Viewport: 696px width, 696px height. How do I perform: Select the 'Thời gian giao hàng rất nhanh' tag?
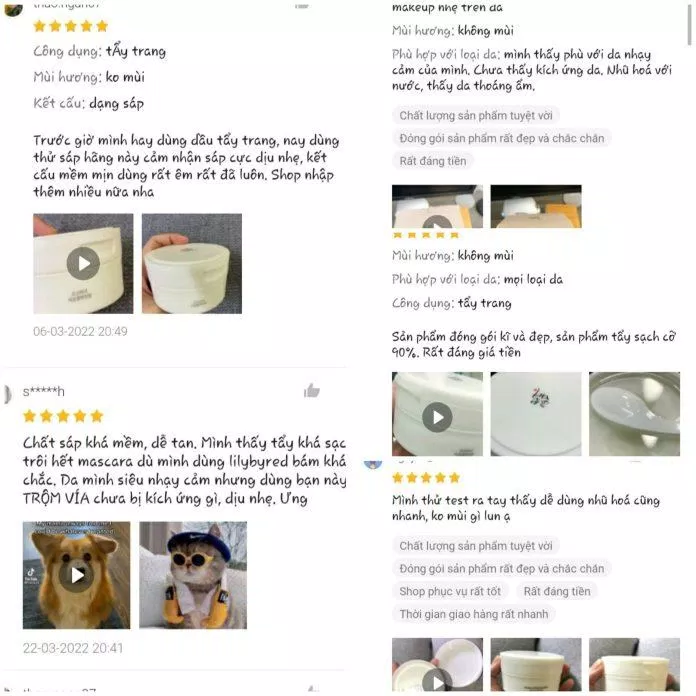(474, 614)
